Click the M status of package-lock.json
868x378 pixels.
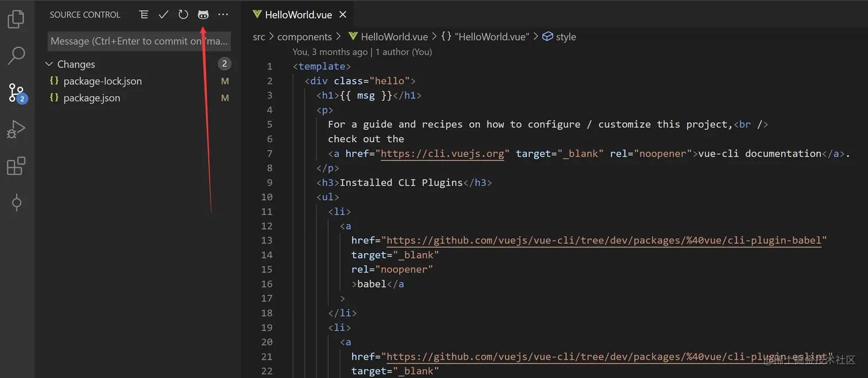(x=225, y=81)
